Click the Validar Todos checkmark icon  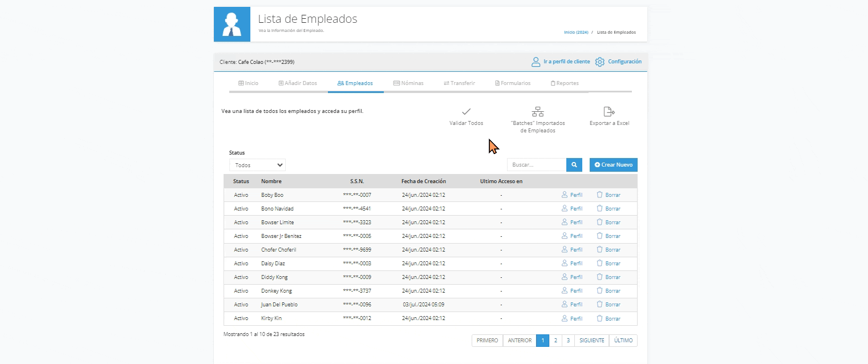(466, 112)
